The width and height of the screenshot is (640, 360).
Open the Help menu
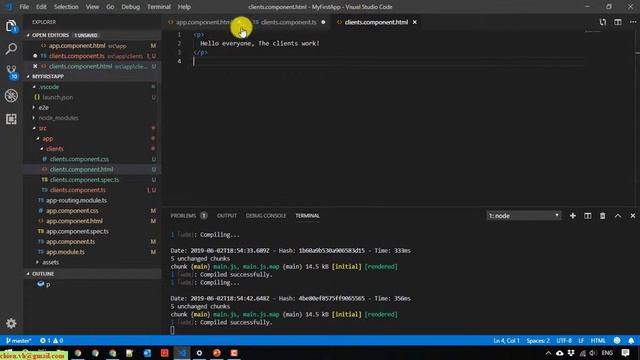point(184,7)
